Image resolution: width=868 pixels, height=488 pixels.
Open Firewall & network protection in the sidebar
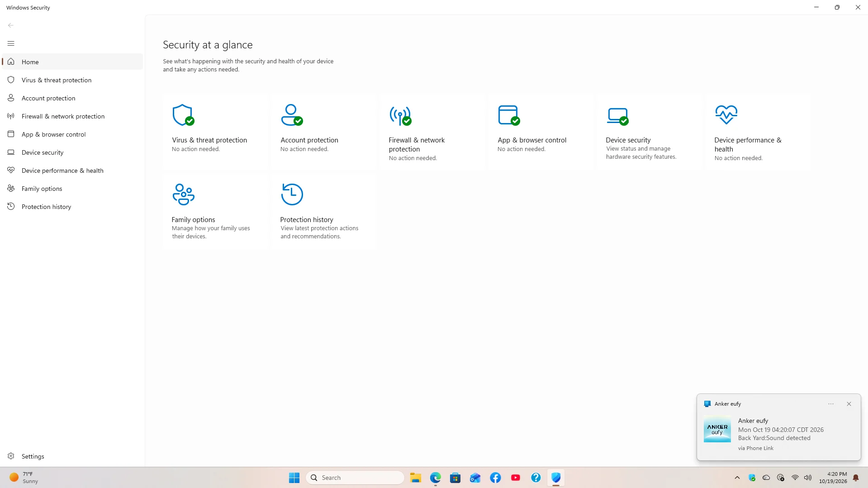72,116
